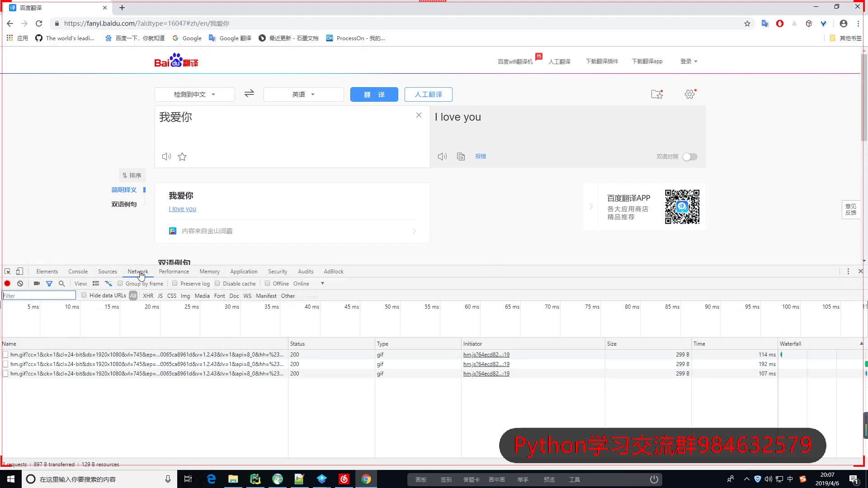The width and height of the screenshot is (868, 488).
Task: Enable Group by frame checkbox
Action: coord(120,283)
